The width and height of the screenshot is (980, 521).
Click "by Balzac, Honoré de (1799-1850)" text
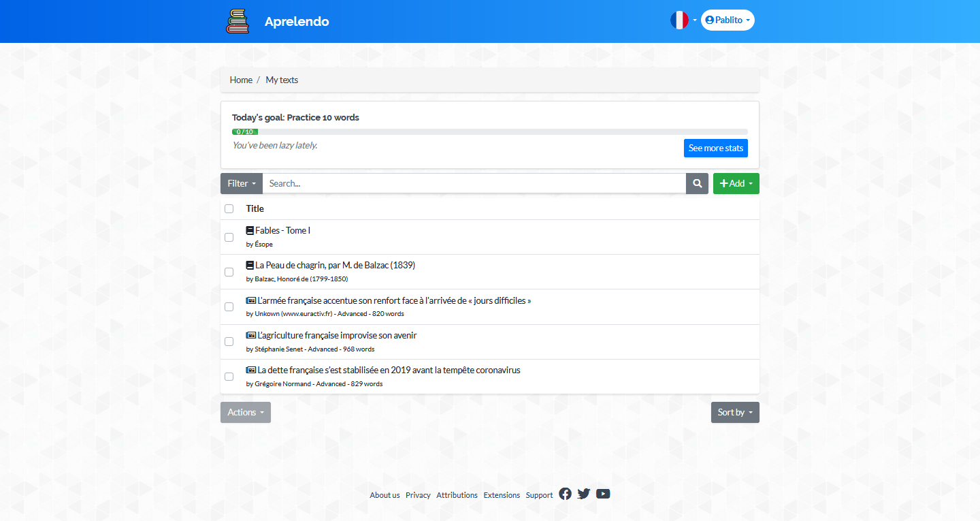tap(297, 279)
